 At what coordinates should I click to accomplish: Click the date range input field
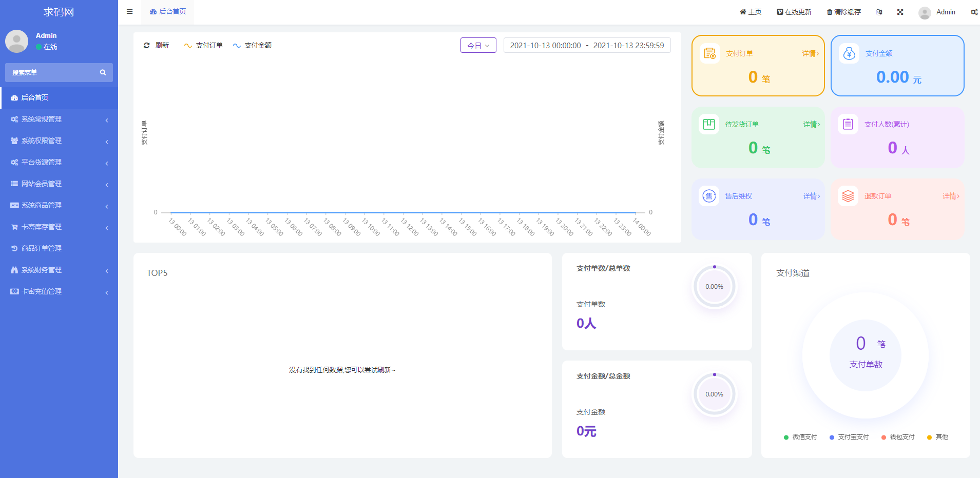(587, 46)
